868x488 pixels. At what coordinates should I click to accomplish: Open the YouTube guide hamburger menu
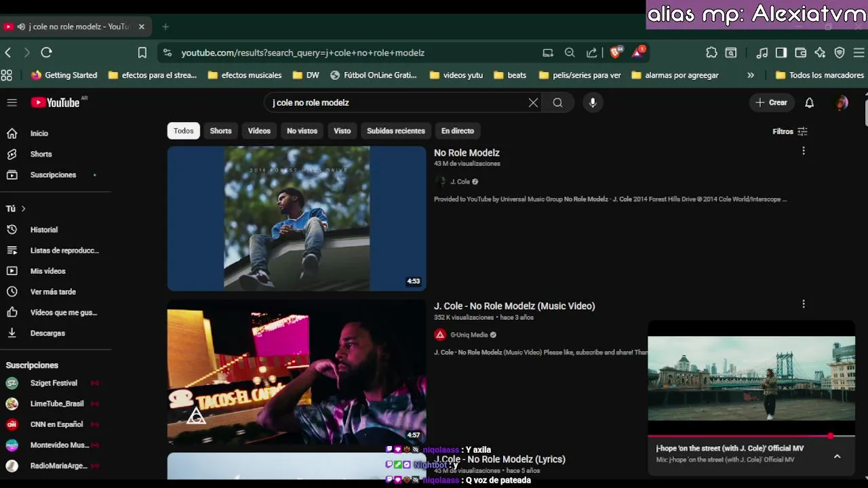click(12, 102)
